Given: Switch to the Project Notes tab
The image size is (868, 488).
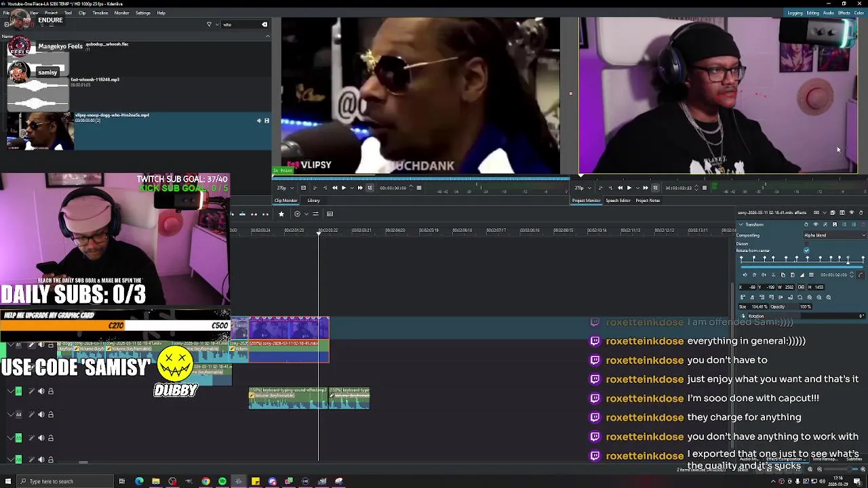Looking at the screenshot, I should 648,201.
